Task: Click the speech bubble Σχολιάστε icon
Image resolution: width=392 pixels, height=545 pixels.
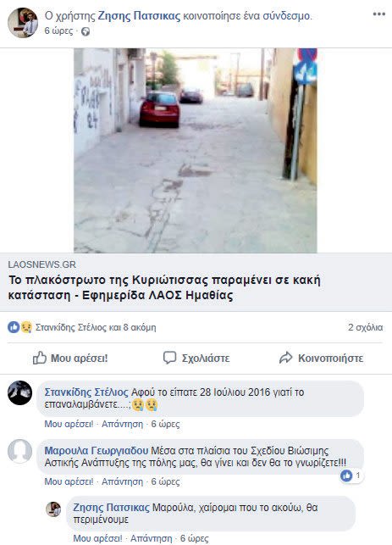Action: 169,358
